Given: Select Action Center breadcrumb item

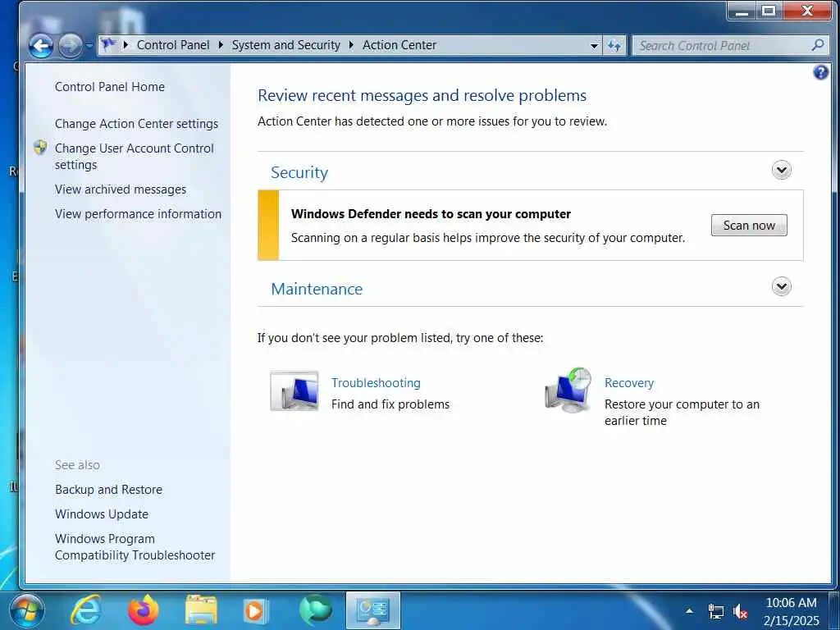Looking at the screenshot, I should coord(399,45).
